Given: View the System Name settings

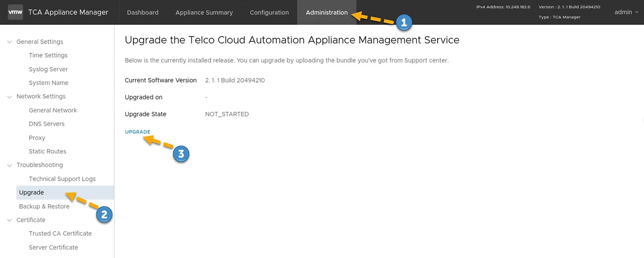Looking at the screenshot, I should tap(48, 82).
